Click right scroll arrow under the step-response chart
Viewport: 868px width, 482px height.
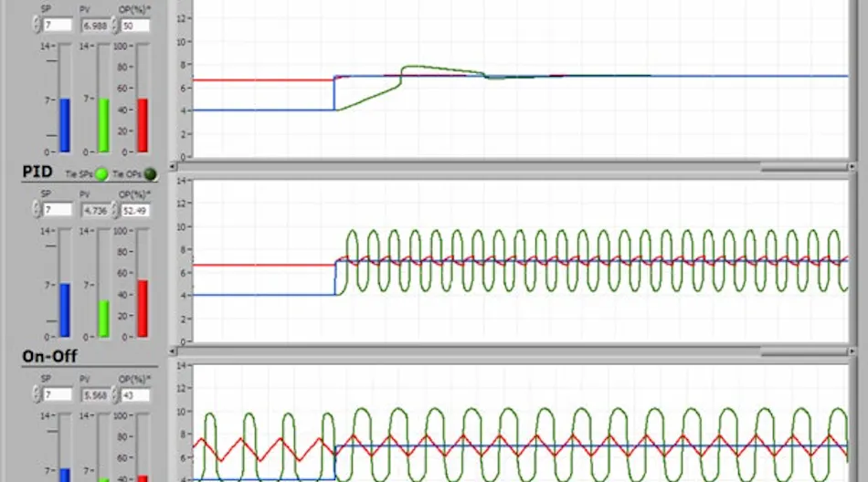pyautogui.click(x=852, y=166)
